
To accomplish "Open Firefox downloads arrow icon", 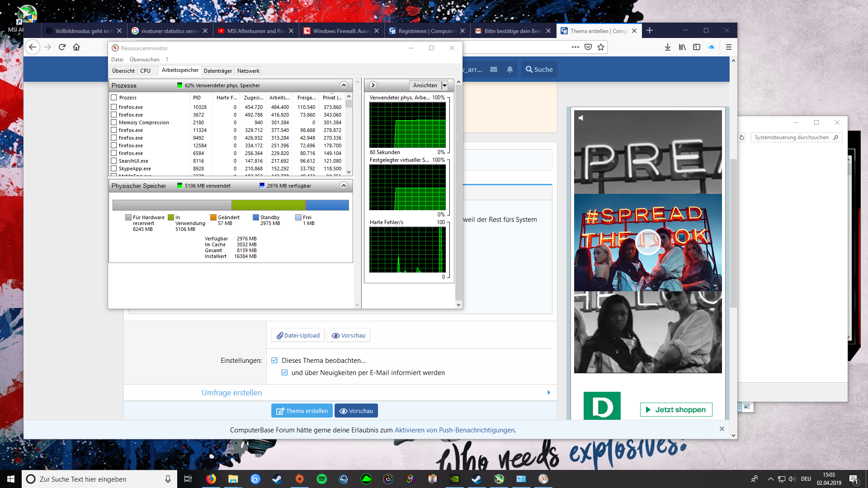I will 668,47.
